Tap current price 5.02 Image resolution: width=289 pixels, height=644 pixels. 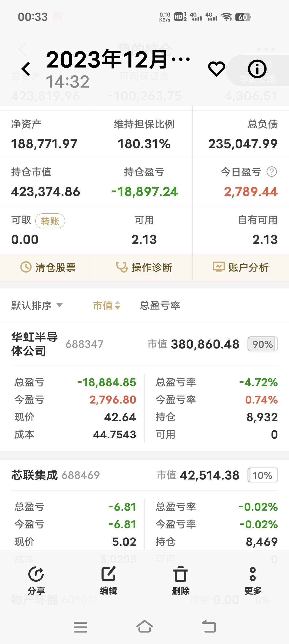click(x=124, y=542)
